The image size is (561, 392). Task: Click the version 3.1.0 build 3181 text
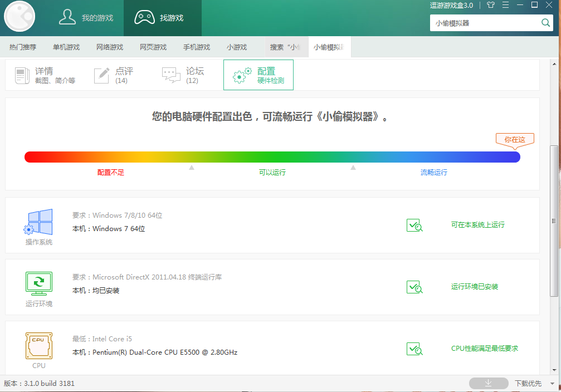click(x=40, y=384)
